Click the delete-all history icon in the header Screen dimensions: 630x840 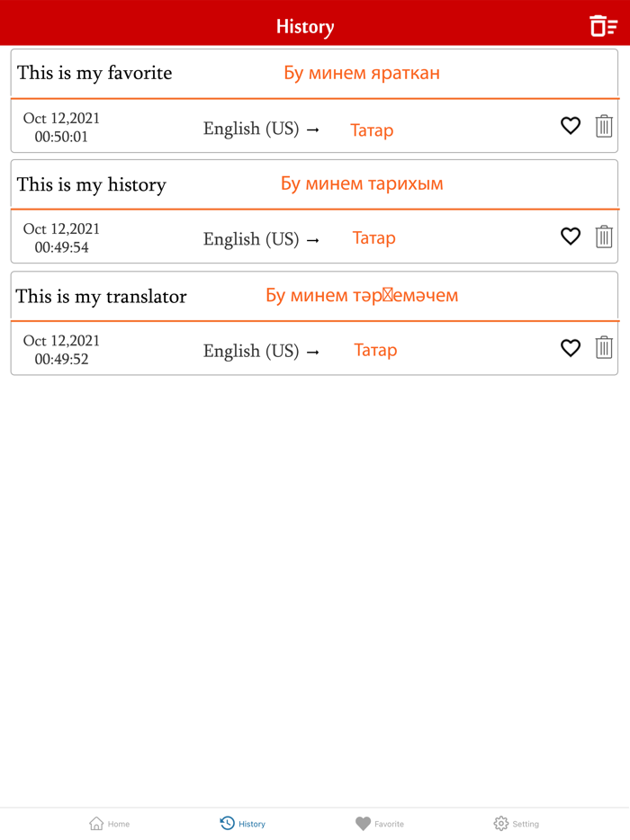coord(602,24)
